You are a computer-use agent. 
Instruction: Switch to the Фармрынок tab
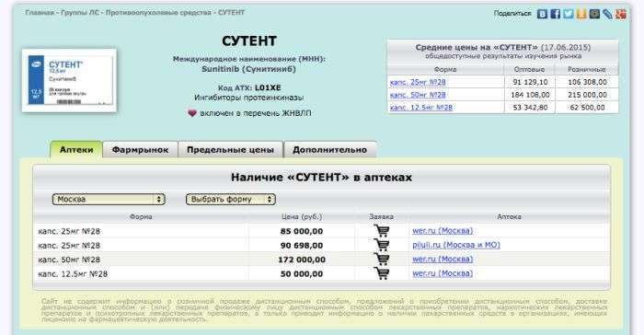(x=140, y=150)
